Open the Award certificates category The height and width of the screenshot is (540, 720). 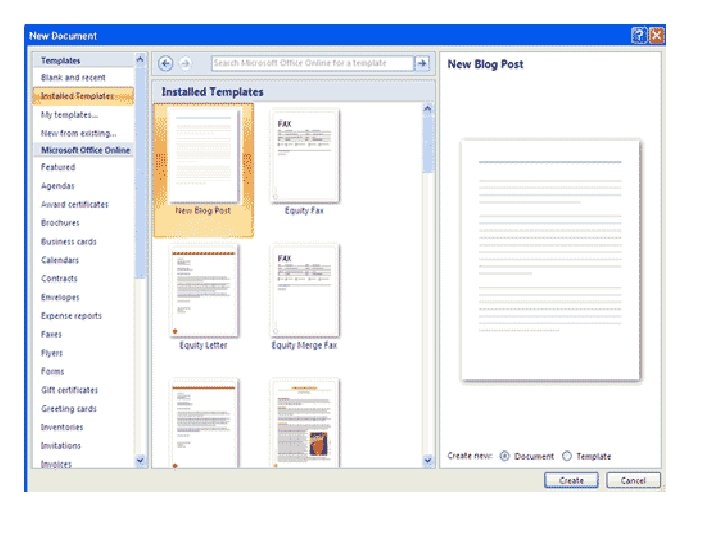[74, 204]
